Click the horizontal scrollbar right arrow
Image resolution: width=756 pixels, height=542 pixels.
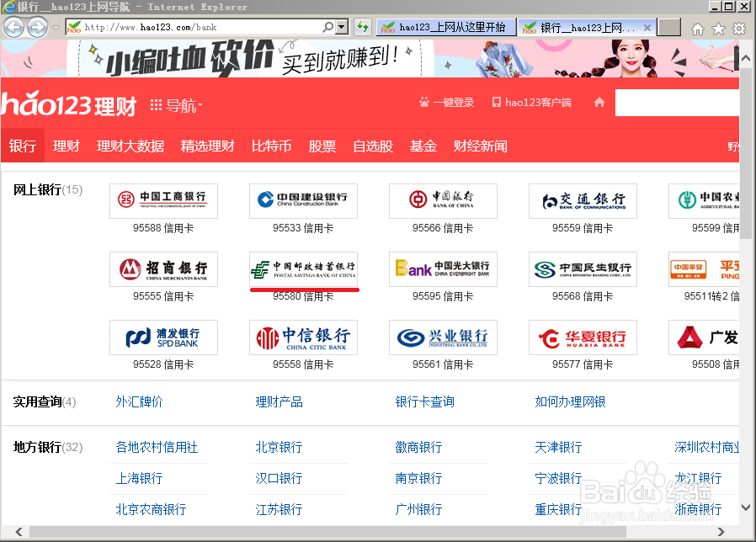[721, 532]
